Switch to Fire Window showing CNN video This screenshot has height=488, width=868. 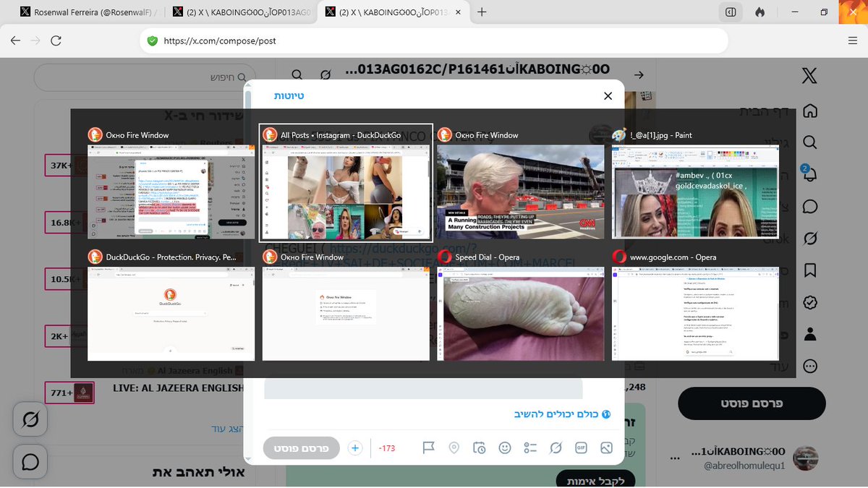(520, 183)
